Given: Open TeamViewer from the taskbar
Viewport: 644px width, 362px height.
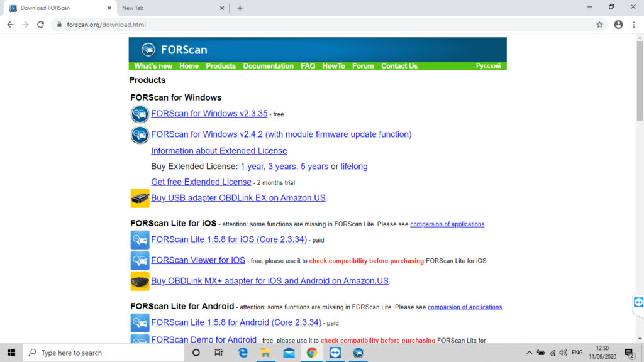Looking at the screenshot, I should (335, 353).
